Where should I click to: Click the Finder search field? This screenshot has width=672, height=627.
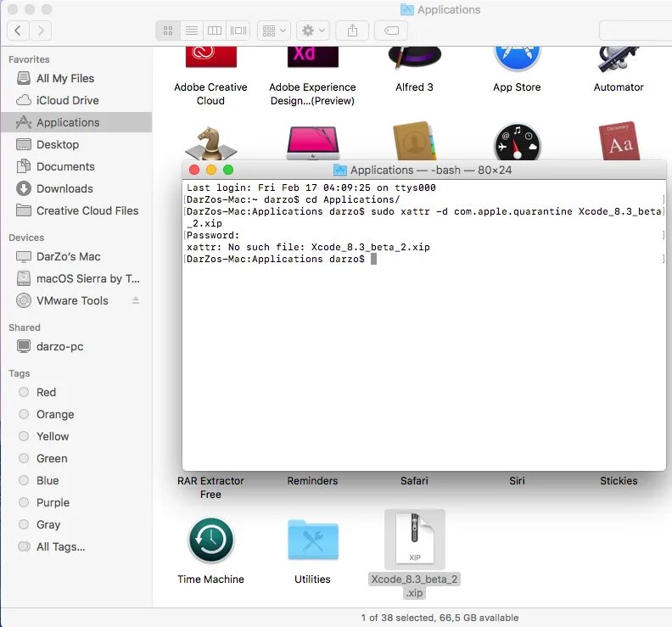click(x=636, y=31)
